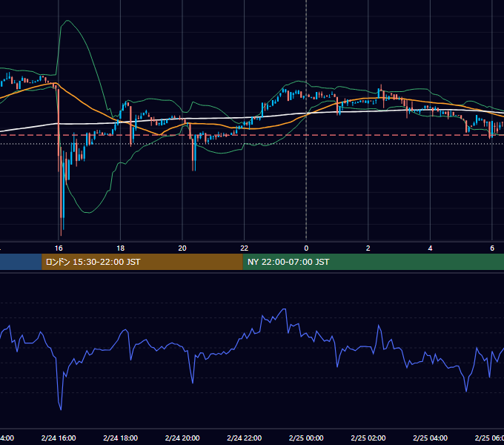Click the 20 hour label on price chart axis

click(x=182, y=248)
